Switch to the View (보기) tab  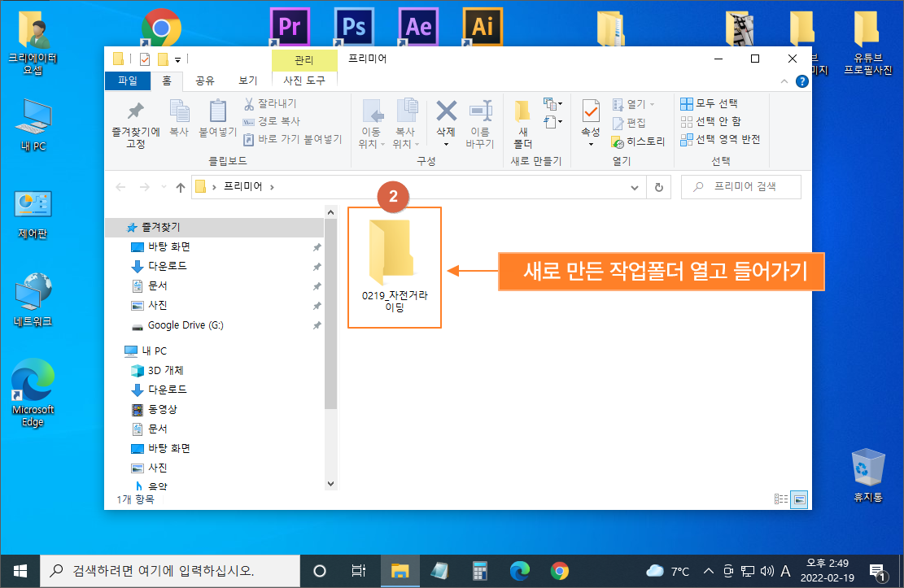pyautogui.click(x=248, y=81)
